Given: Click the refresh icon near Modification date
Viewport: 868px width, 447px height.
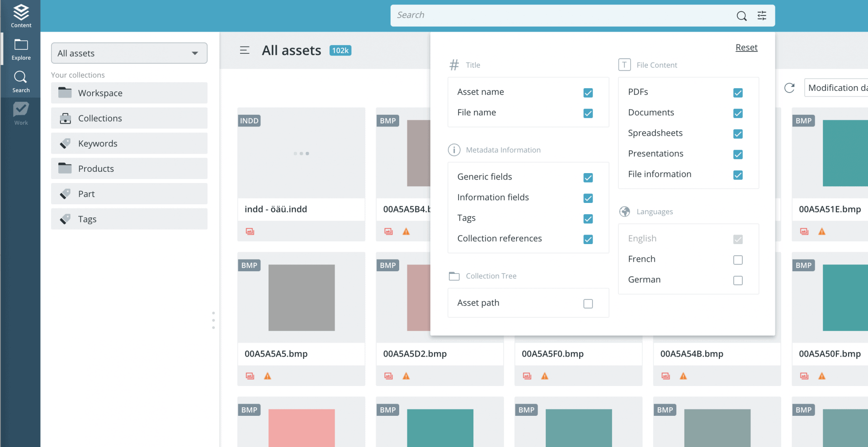Looking at the screenshot, I should 790,88.
